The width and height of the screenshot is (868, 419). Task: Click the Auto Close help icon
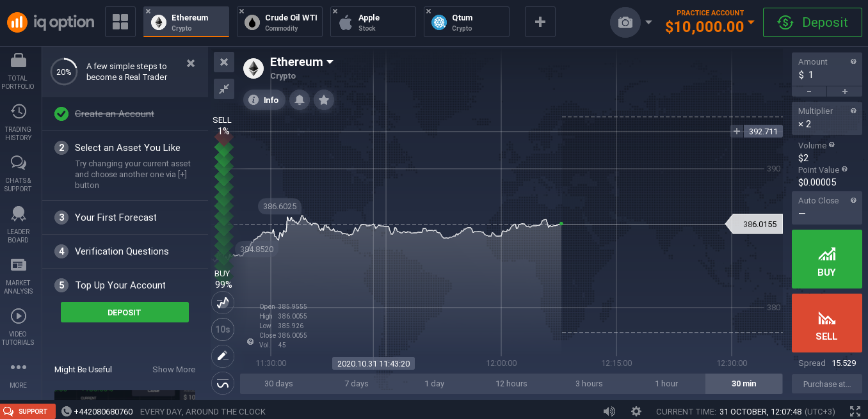[853, 201]
